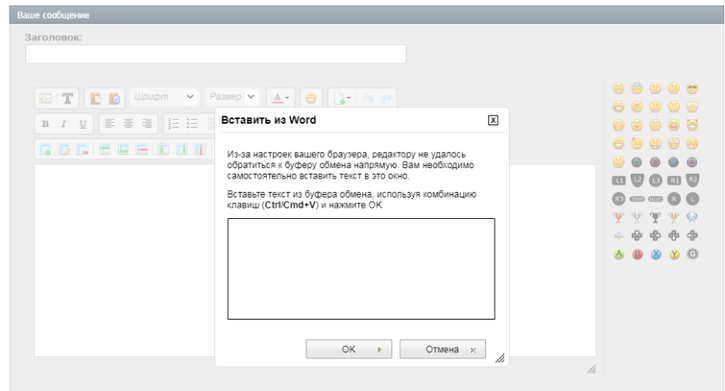This screenshot has height=391, width=725.
Task: Insert the START button emoticon
Action: (x=637, y=199)
